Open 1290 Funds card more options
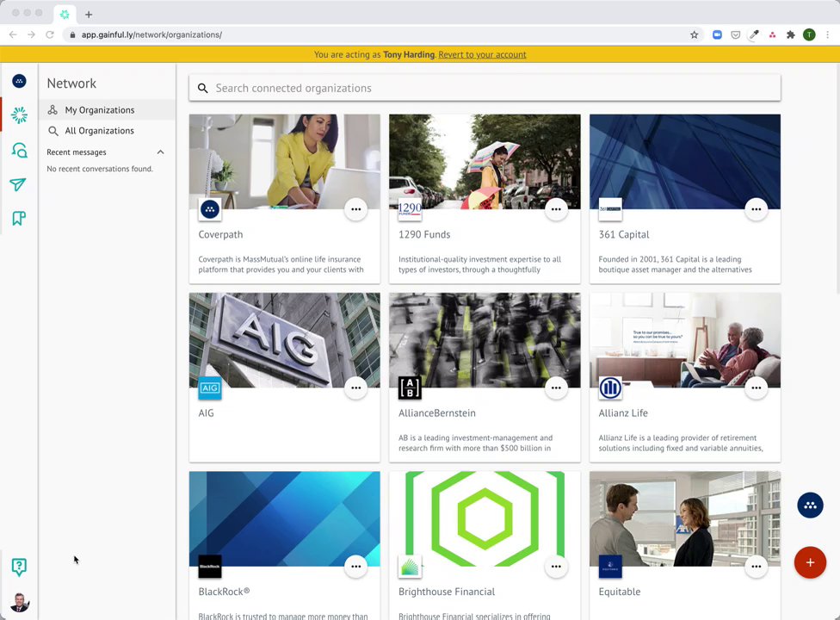The height and width of the screenshot is (620, 840). click(556, 209)
